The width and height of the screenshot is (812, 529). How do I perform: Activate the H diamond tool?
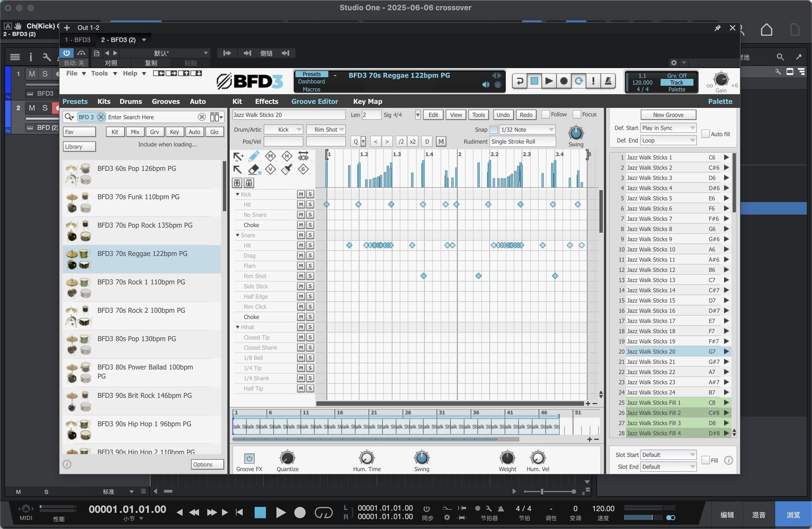tap(287, 156)
